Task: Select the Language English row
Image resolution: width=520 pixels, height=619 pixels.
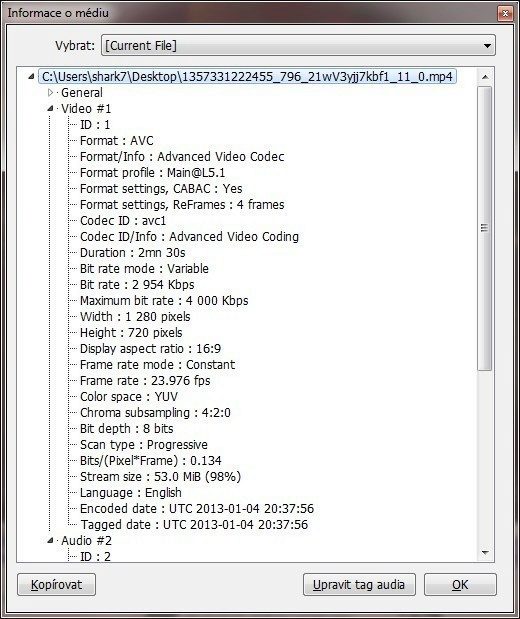Action: pyautogui.click(x=131, y=493)
